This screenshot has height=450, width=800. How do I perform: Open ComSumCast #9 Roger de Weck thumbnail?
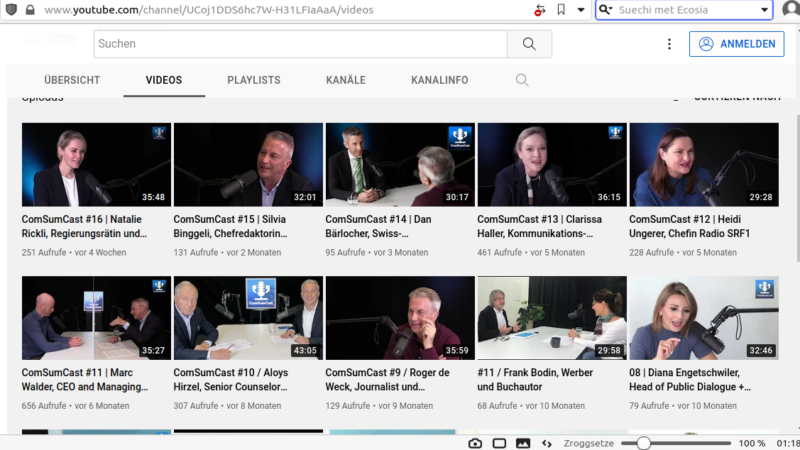click(400, 318)
